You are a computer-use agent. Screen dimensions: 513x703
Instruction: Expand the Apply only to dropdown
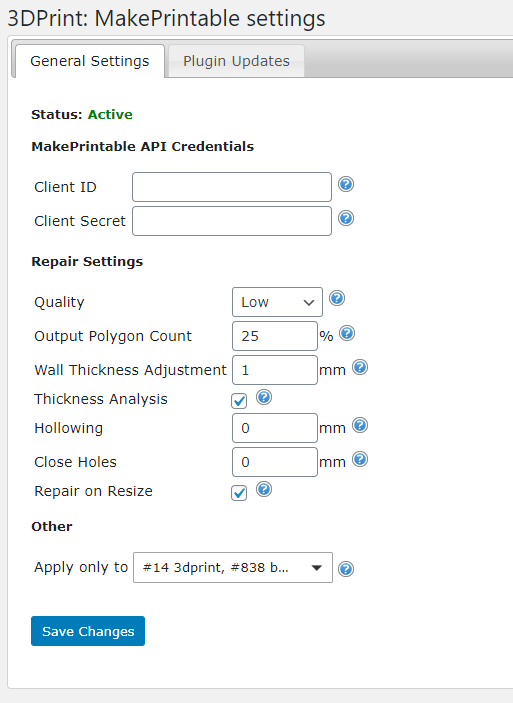click(233, 568)
